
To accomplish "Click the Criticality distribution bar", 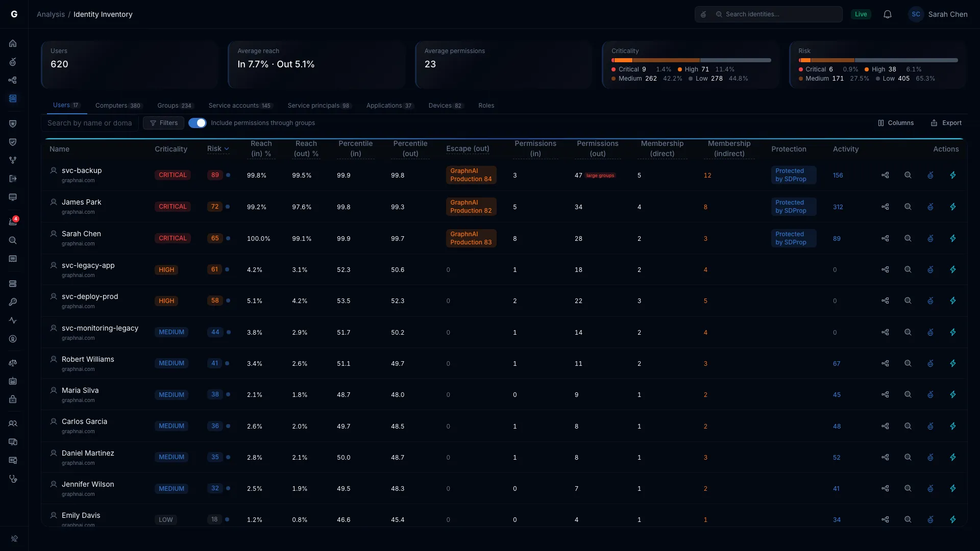I will tap(691, 60).
